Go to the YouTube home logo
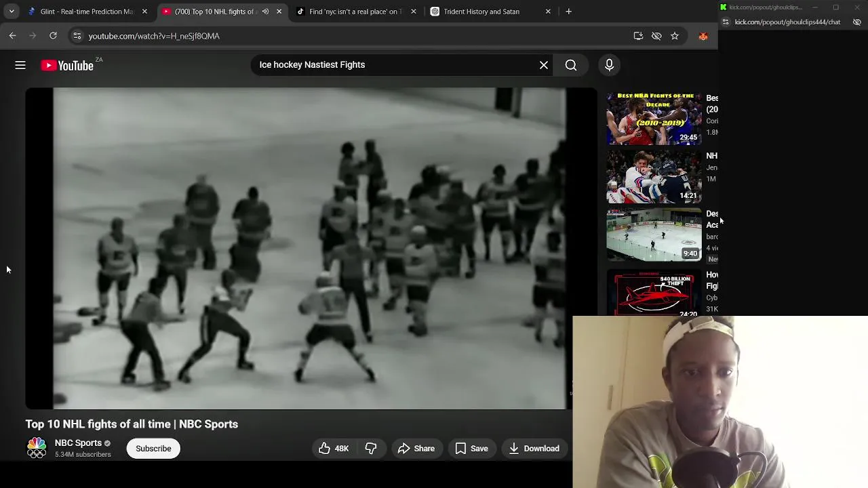This screenshot has width=868, height=488. coord(67,66)
